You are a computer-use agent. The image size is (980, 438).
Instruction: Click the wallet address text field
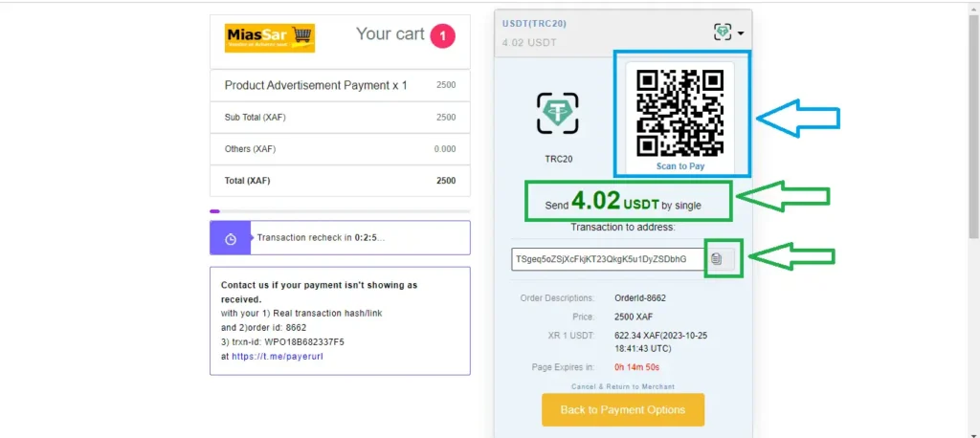click(608, 259)
